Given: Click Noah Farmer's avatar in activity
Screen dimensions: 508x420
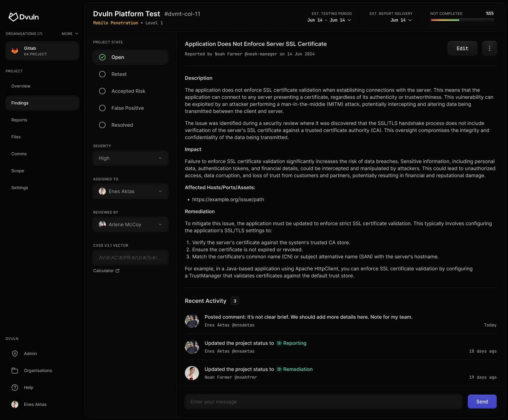Looking at the screenshot, I should coord(192,373).
